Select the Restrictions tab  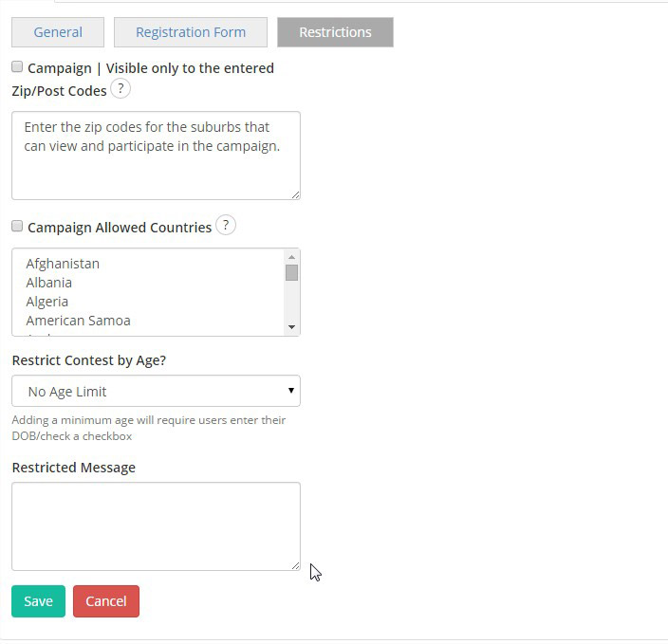[x=335, y=32]
